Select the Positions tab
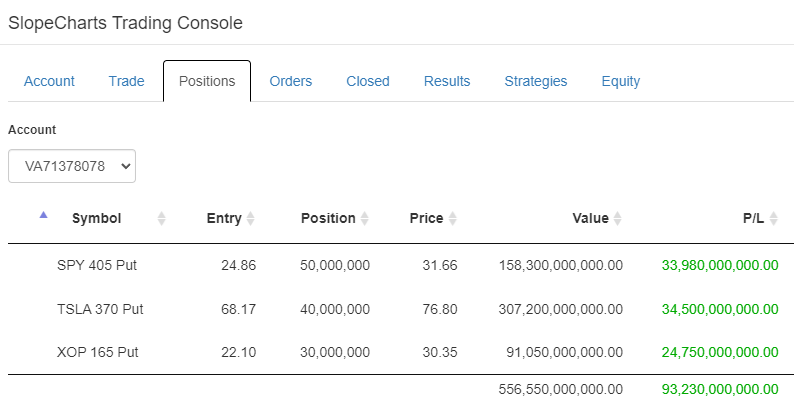794x416 pixels. tap(207, 81)
